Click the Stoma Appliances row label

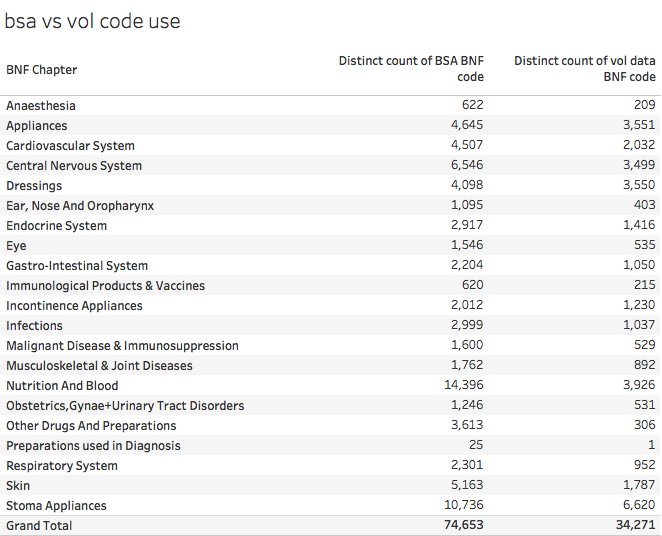pos(56,506)
